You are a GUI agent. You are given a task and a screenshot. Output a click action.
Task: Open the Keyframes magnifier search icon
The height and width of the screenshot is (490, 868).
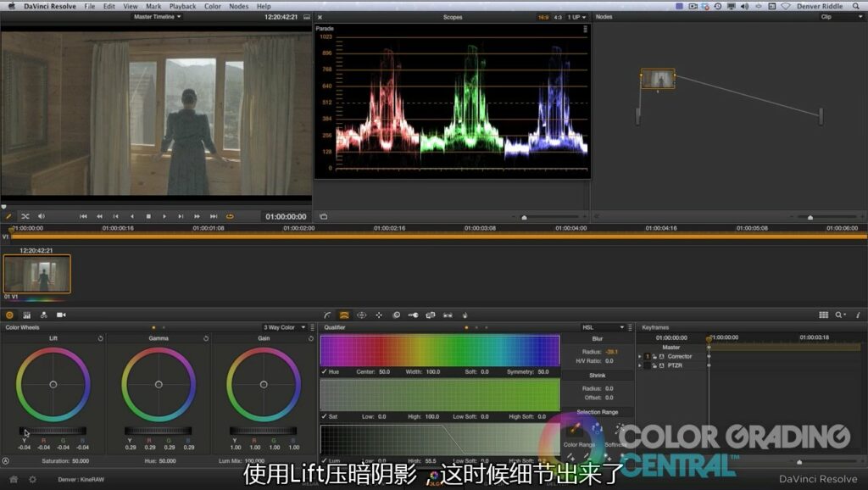pos(838,315)
